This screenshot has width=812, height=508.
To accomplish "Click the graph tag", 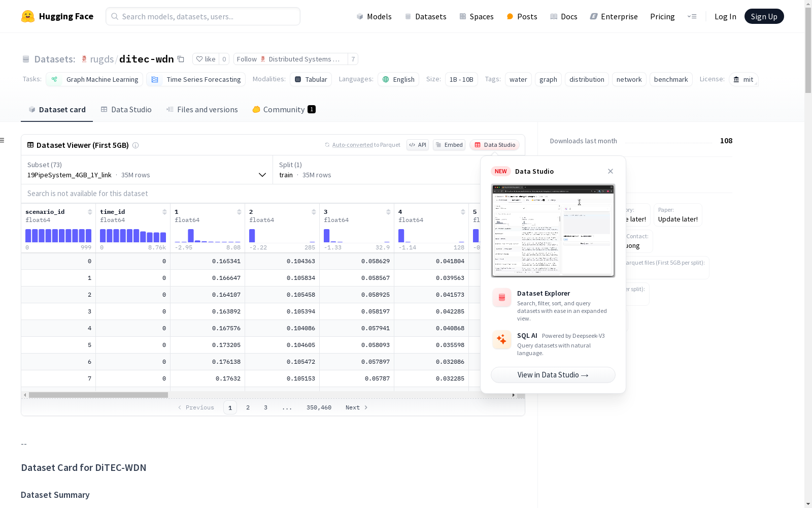I will (x=548, y=79).
